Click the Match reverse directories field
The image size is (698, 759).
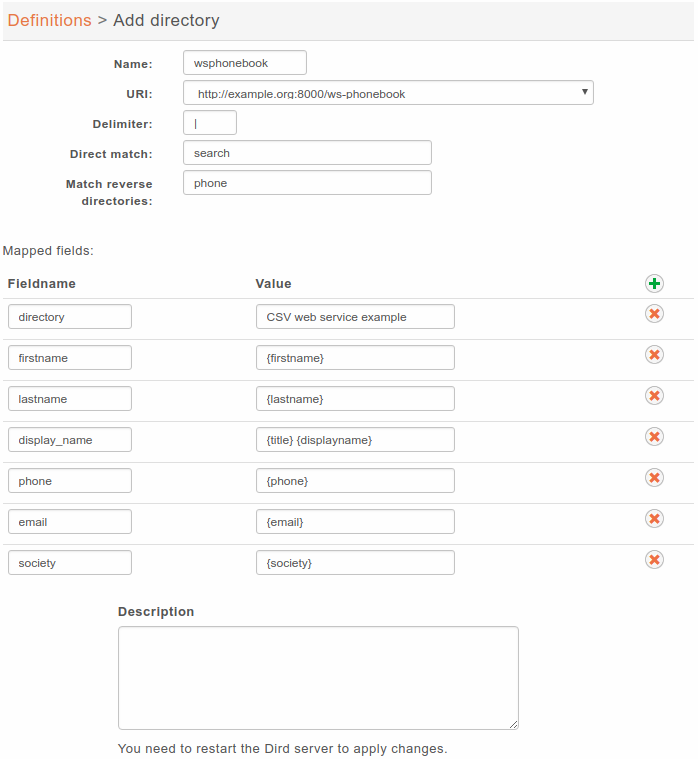(307, 183)
